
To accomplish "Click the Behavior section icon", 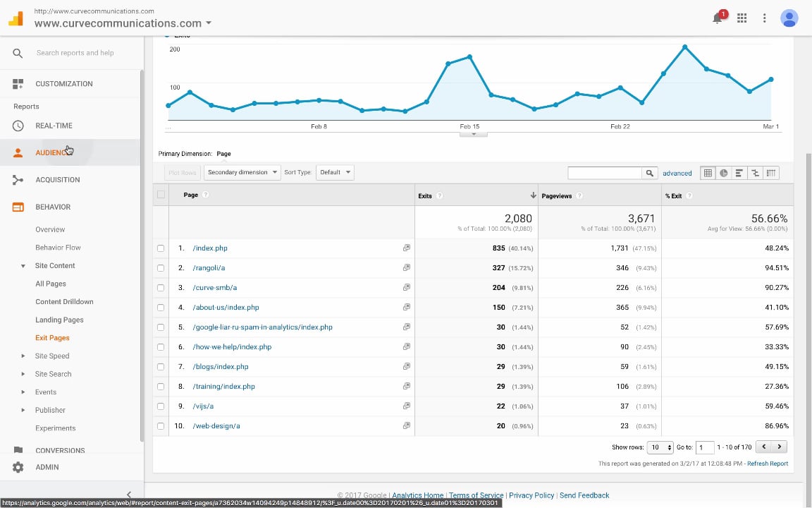I will pyautogui.click(x=18, y=207).
